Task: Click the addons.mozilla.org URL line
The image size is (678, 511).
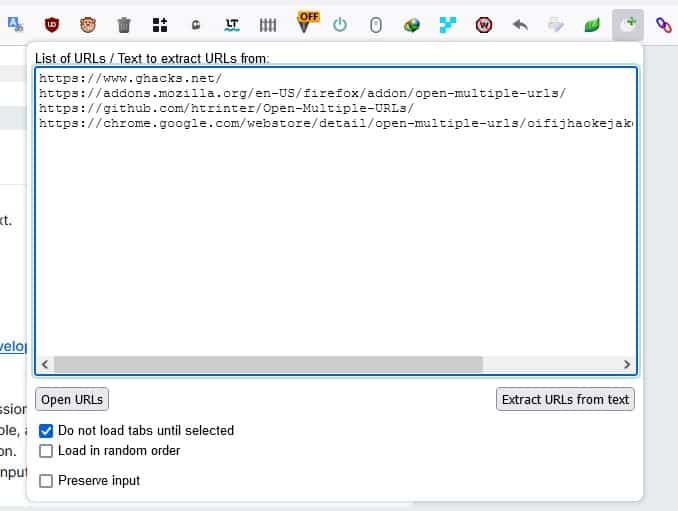Action: [x=302, y=93]
